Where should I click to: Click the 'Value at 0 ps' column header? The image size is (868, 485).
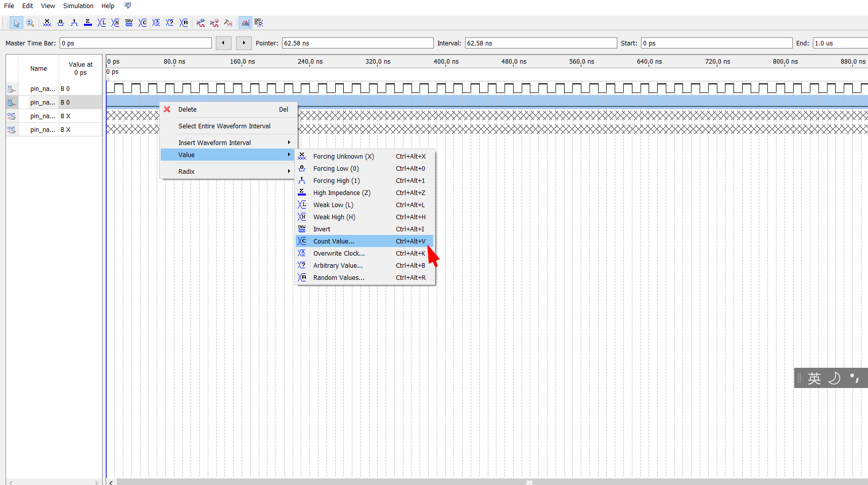click(x=80, y=68)
